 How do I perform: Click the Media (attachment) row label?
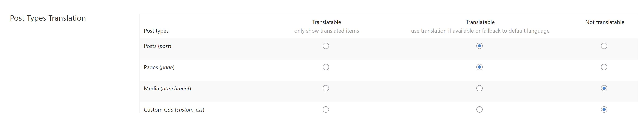coord(167,88)
